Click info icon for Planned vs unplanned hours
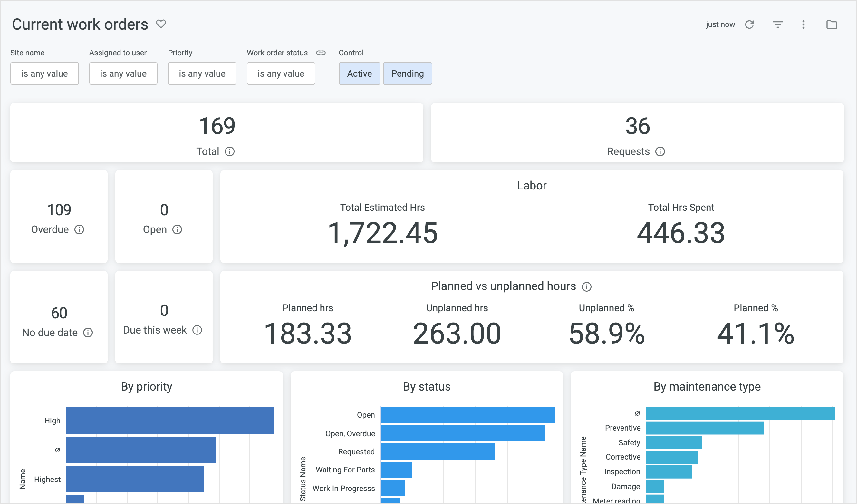857x504 pixels. click(586, 287)
